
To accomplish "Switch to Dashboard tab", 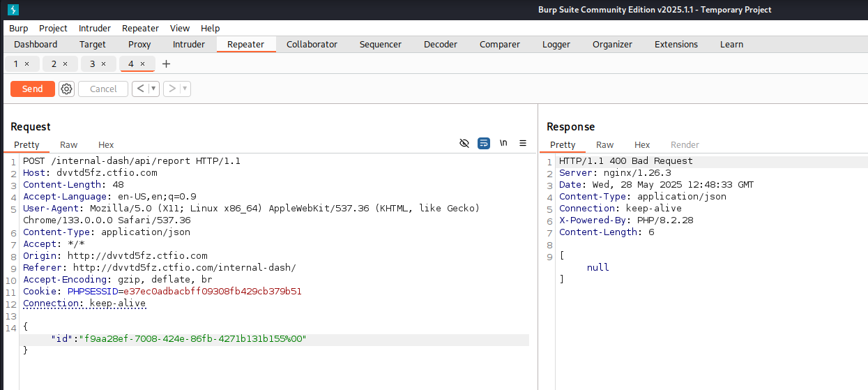I will click(x=36, y=44).
